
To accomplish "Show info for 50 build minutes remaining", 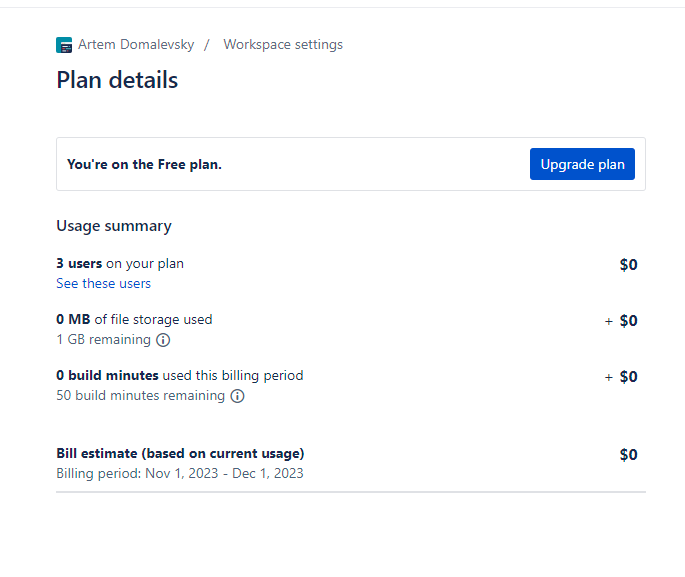I will click(x=237, y=396).
